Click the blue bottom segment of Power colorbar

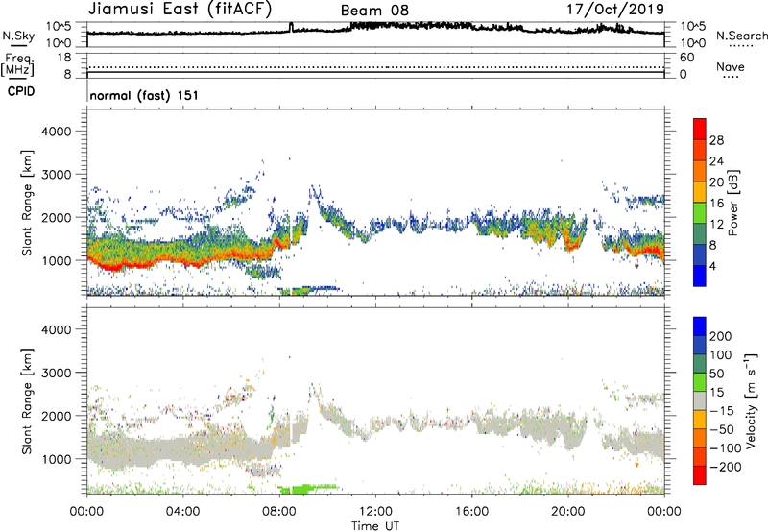(700, 276)
